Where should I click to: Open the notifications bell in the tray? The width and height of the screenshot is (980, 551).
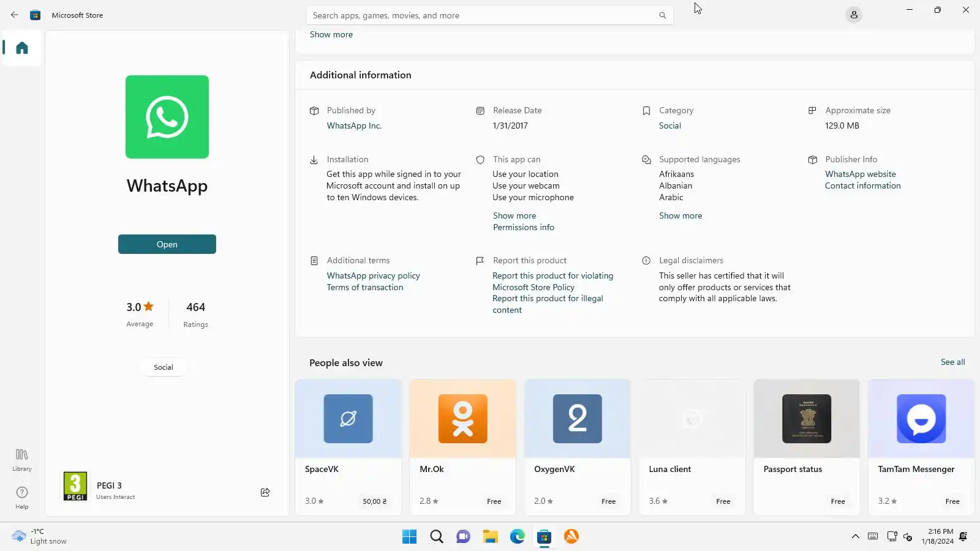[x=963, y=536]
